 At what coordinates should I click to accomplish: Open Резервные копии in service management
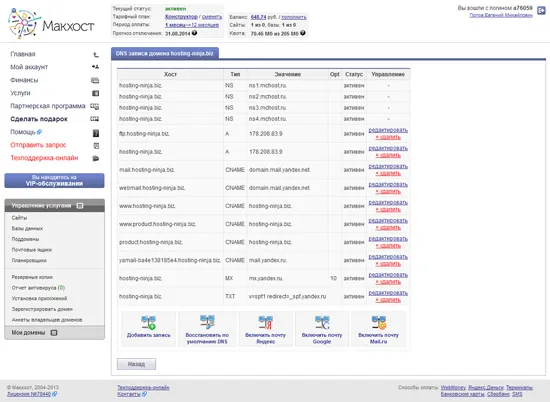tap(32, 277)
